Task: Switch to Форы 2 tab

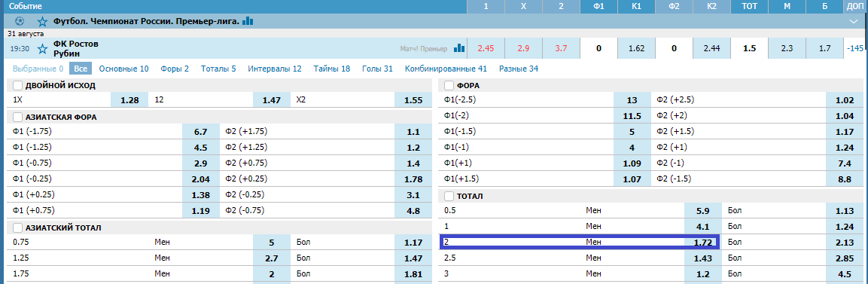Action: [175, 69]
